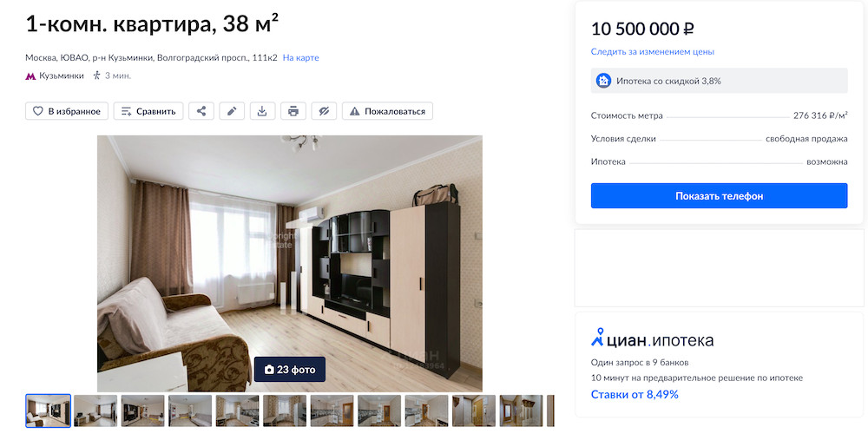This screenshot has height=447, width=868.
Task: Hide listing with crossed-eye icon
Action: coord(324,111)
